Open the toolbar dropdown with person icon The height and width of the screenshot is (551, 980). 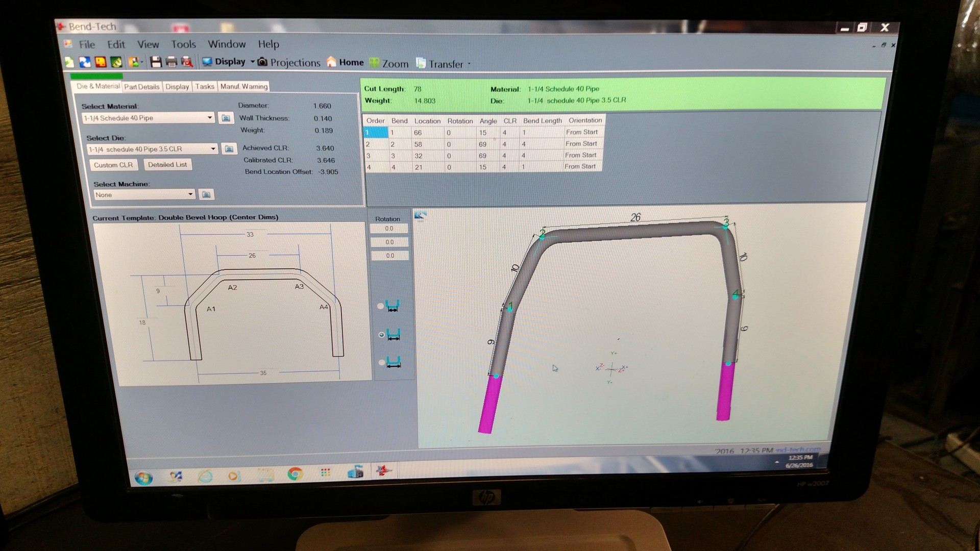point(135,62)
